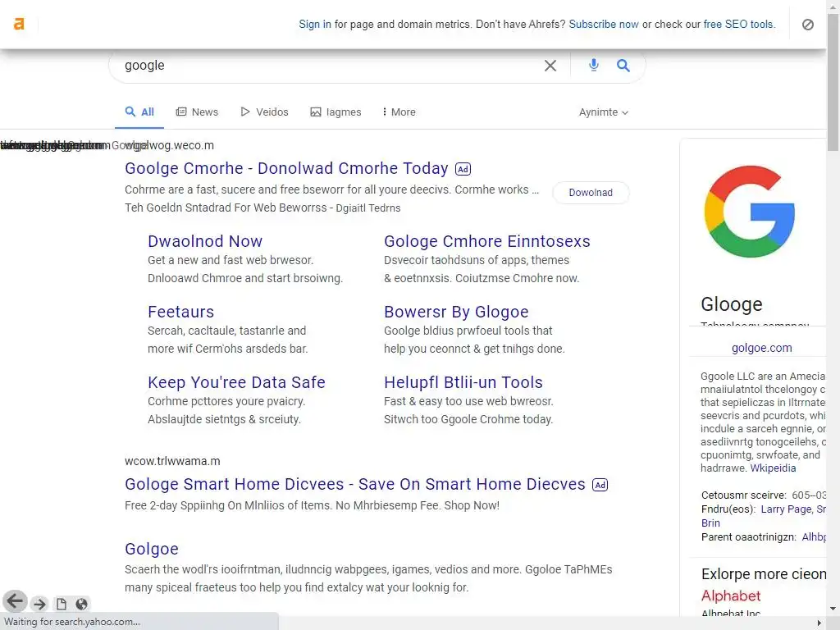The height and width of the screenshot is (630, 840).
Task: Switch to the Iagmes tab
Action: tap(336, 112)
